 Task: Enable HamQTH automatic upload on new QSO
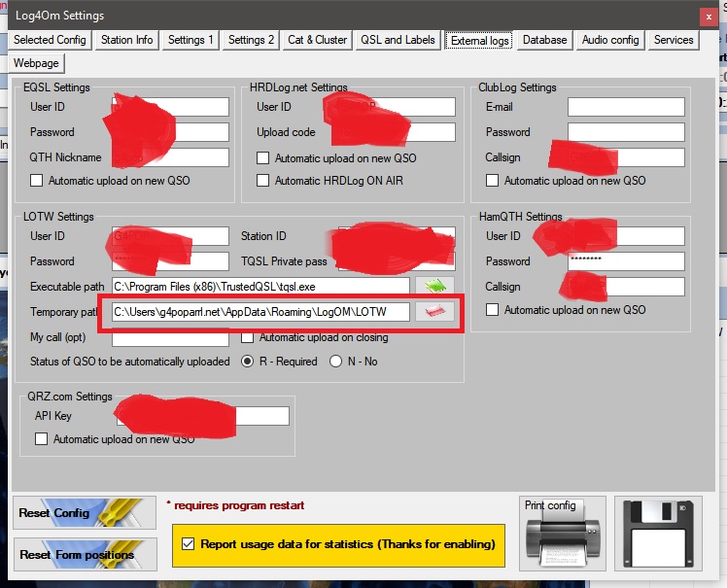click(492, 309)
